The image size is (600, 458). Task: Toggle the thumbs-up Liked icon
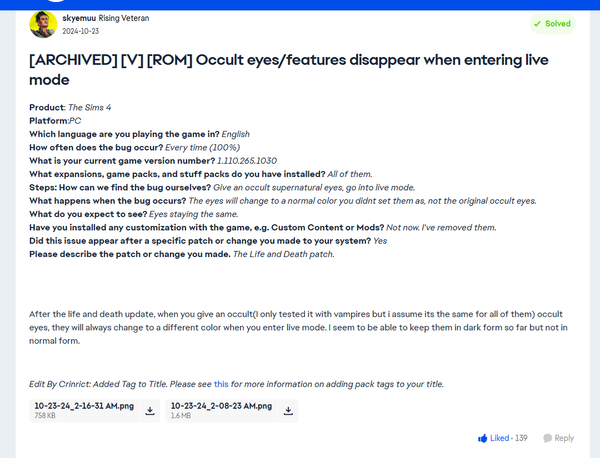coord(483,438)
